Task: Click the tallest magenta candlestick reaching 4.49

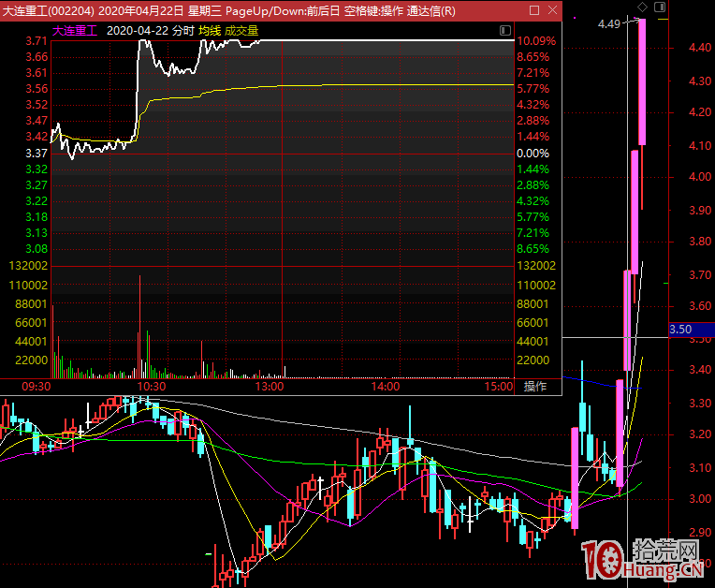Action: point(642,82)
